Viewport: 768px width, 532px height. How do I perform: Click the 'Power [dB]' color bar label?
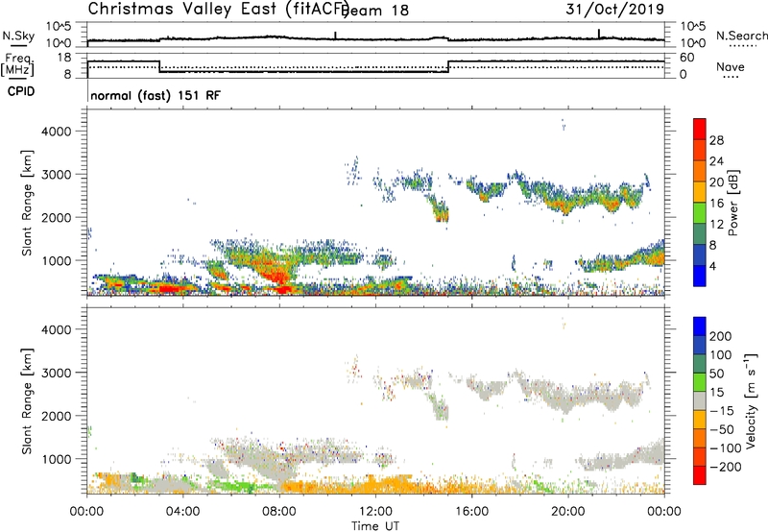click(x=732, y=203)
